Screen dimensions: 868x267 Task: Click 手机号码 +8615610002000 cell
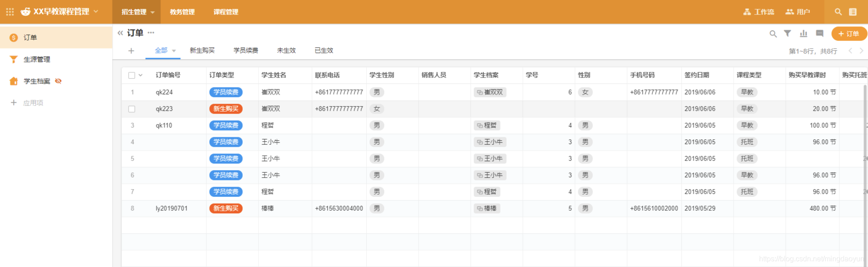[654, 209]
